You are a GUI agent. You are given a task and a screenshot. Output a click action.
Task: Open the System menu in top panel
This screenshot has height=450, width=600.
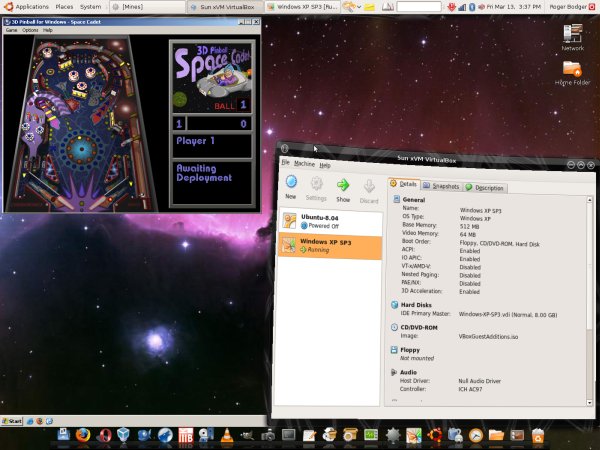click(x=91, y=7)
